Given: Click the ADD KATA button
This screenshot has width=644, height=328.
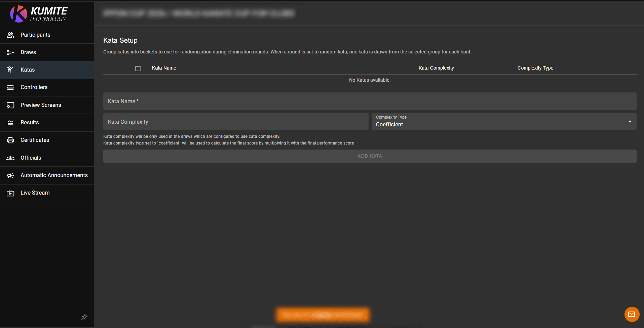Looking at the screenshot, I should point(370,156).
